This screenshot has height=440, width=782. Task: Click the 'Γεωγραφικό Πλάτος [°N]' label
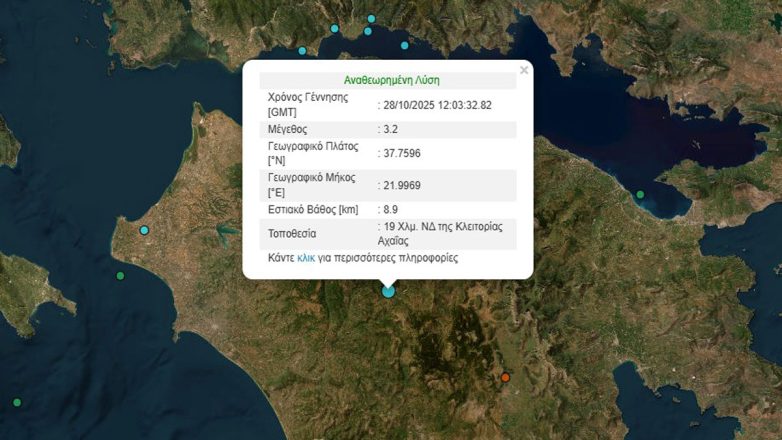point(313,153)
